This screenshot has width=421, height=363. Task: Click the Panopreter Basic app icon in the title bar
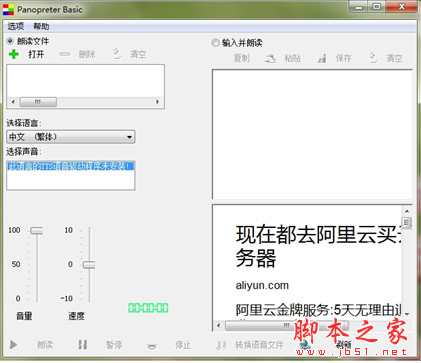point(8,9)
